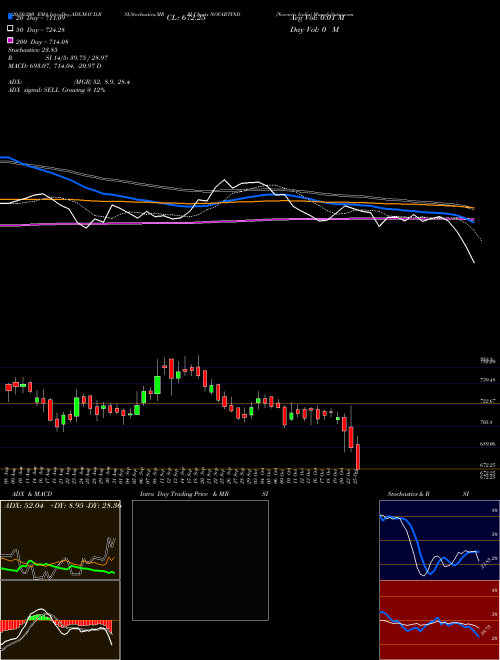Click the 'Stochastics & R' panel title
The width and height of the screenshot is (500, 660).
click(409, 494)
